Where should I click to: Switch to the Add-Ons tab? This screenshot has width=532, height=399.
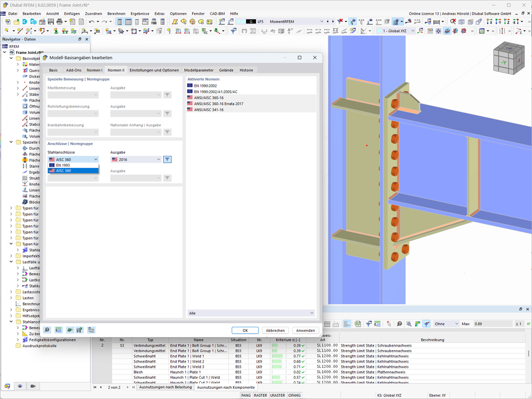(x=74, y=70)
